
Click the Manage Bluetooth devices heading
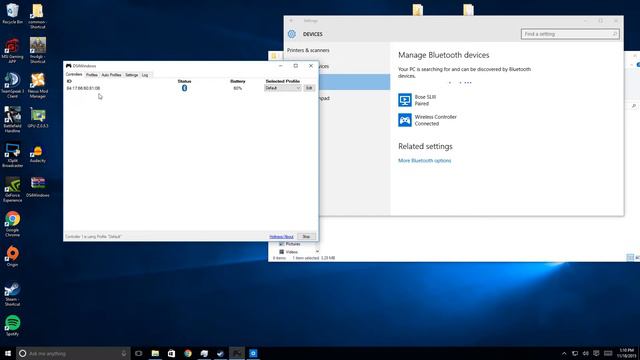443,55
